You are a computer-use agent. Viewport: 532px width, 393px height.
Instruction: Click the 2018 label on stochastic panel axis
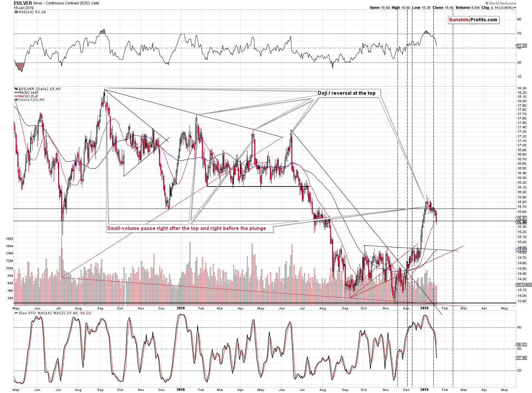pos(181,390)
